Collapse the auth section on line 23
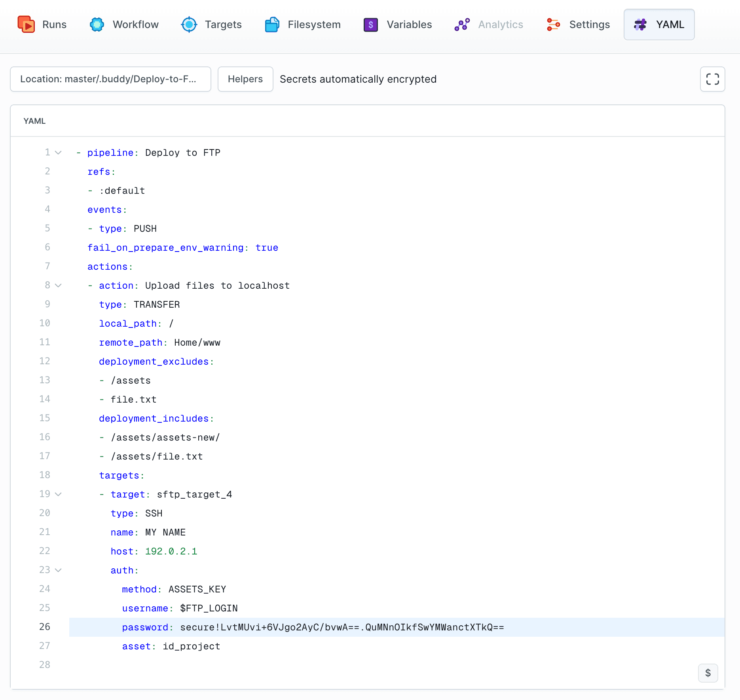 click(58, 570)
